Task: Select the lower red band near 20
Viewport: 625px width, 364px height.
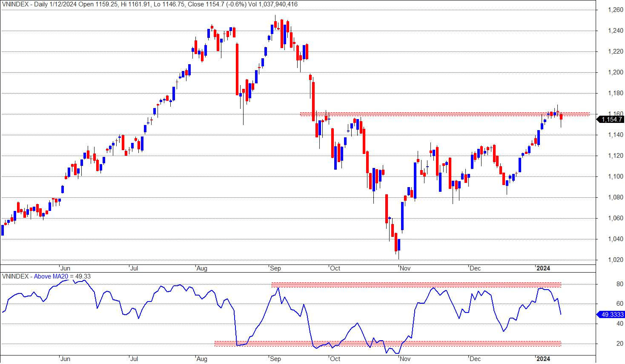Action: click(x=388, y=344)
